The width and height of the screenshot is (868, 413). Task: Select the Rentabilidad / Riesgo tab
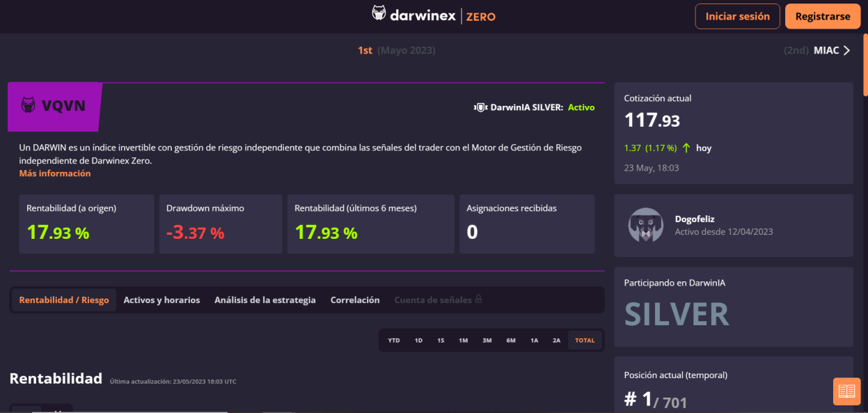(64, 300)
